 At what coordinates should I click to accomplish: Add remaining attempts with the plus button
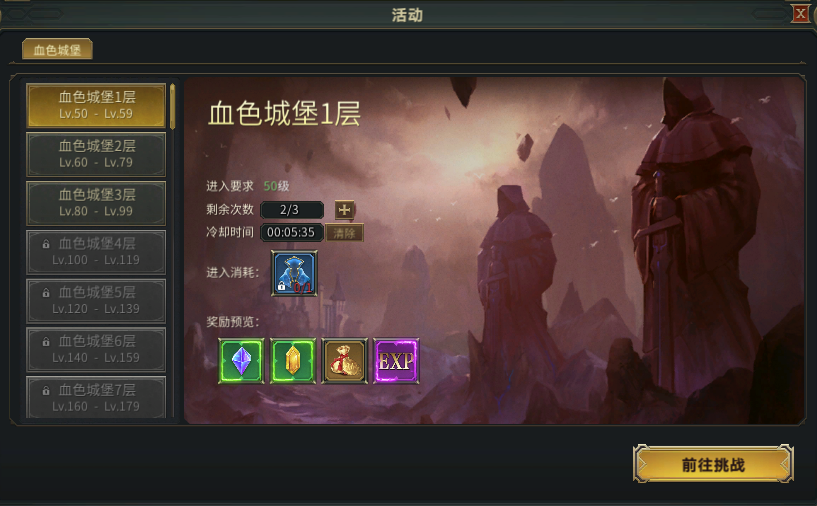click(x=344, y=210)
